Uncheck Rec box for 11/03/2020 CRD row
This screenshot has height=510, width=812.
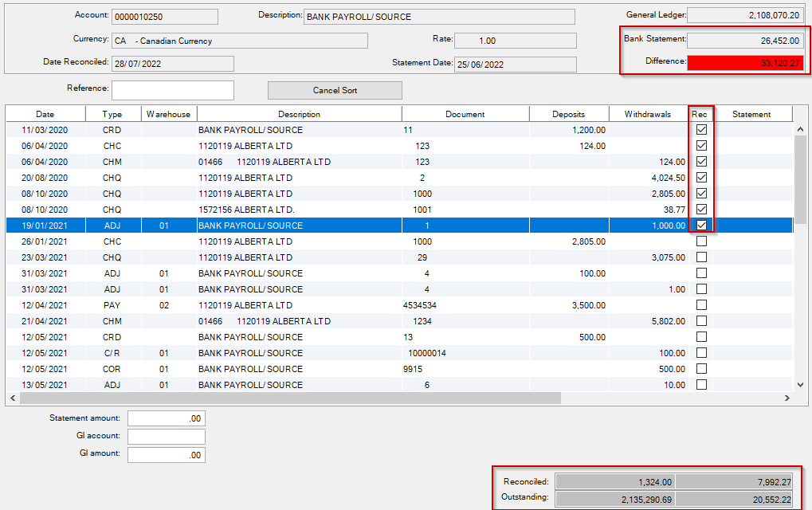tap(702, 130)
